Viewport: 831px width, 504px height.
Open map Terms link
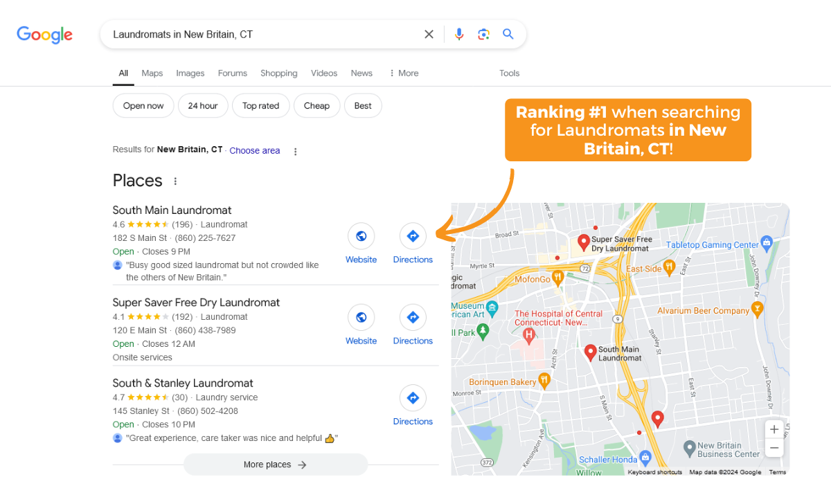(777, 472)
